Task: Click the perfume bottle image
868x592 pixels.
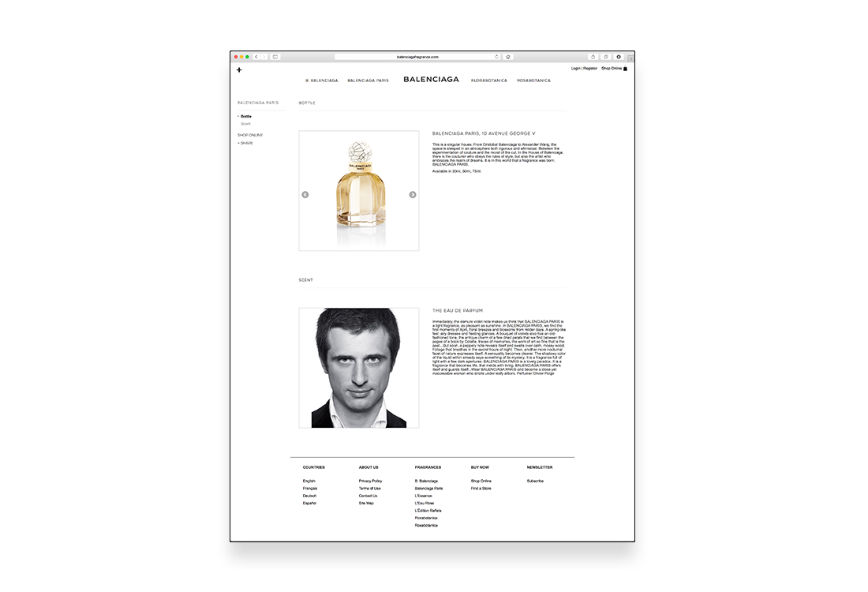Action: [x=359, y=191]
